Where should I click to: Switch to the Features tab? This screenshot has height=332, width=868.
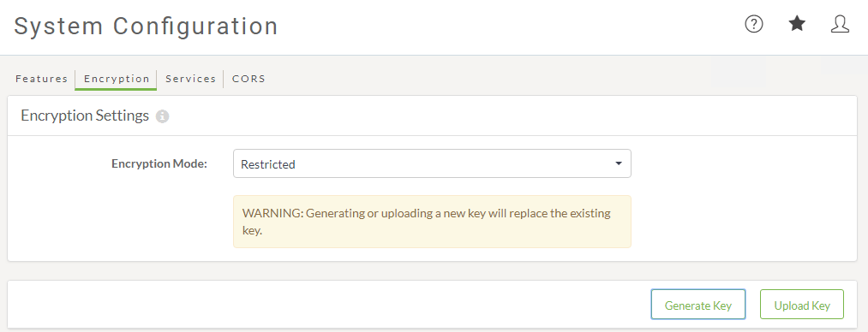(x=41, y=79)
